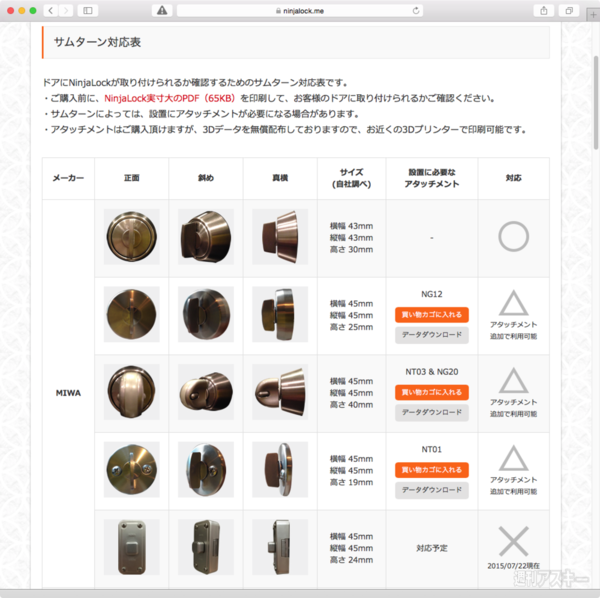Go forward with Safari forward arrow
600x598 pixels.
point(66,11)
